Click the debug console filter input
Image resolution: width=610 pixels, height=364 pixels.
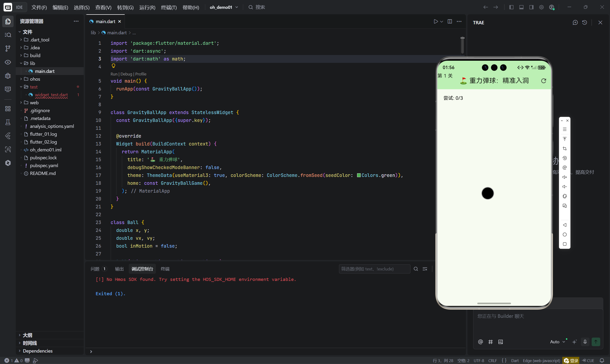374,269
